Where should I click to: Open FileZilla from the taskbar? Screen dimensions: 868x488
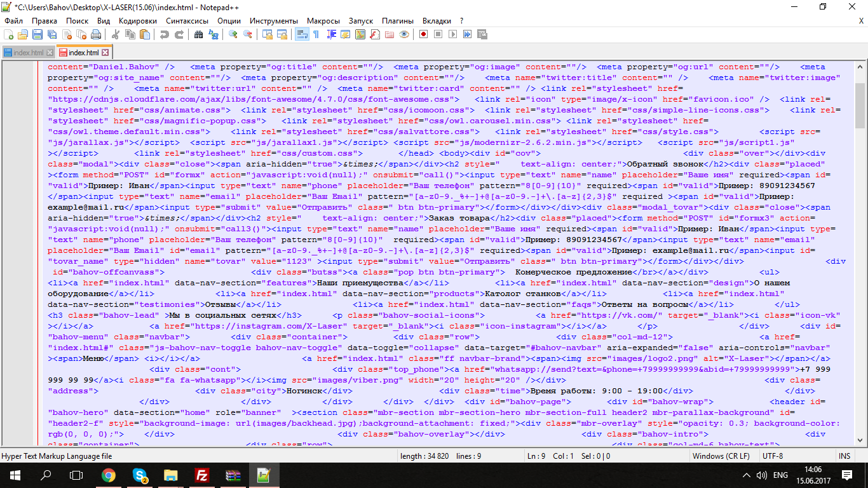point(201,475)
